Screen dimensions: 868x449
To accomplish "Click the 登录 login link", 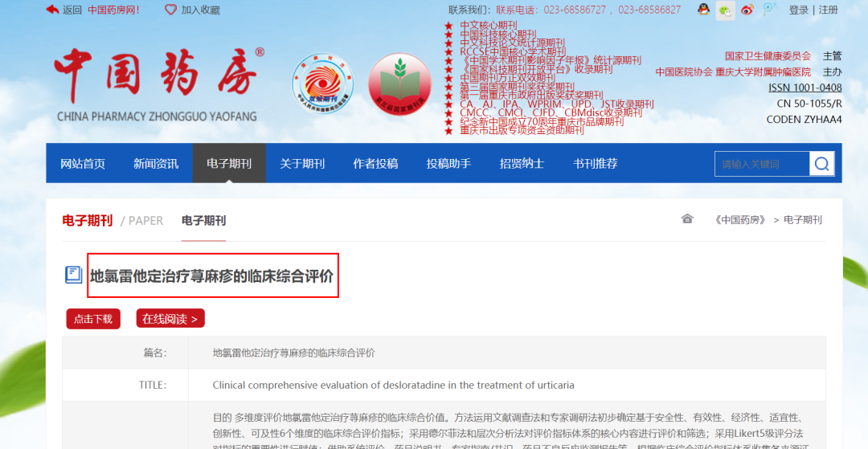I will pyautogui.click(x=798, y=10).
